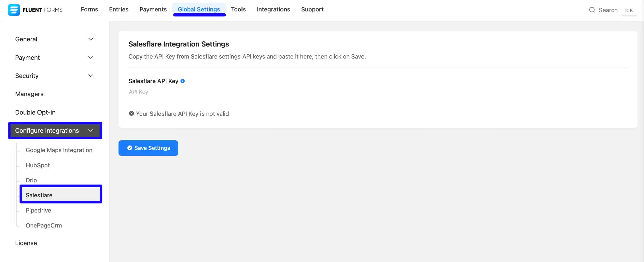Screen dimensions: 644x262
Task: Open the Entries menu
Action: pos(119,9)
